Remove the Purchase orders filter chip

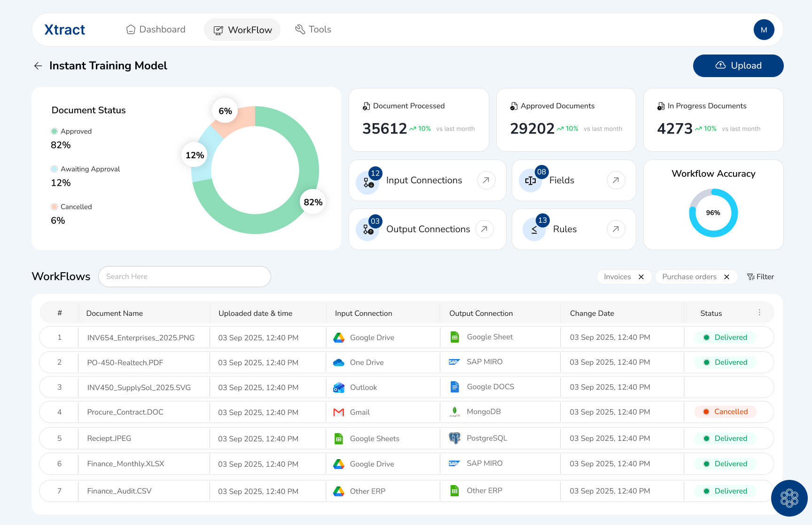click(726, 277)
